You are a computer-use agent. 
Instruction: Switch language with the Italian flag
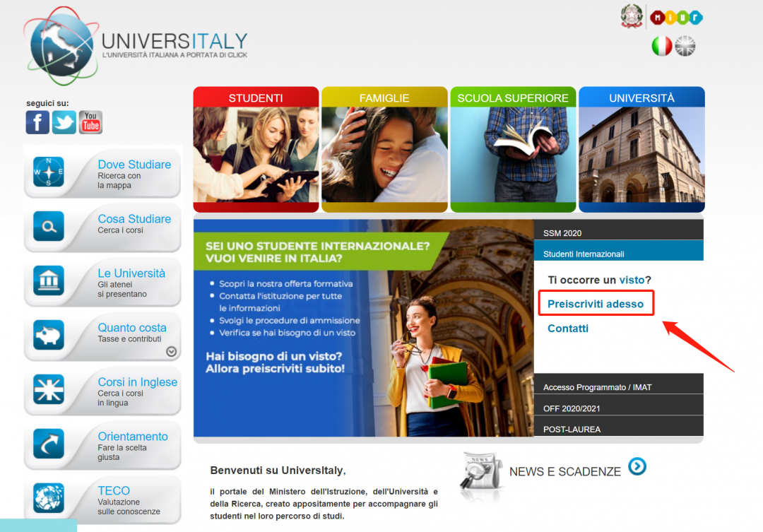661,46
